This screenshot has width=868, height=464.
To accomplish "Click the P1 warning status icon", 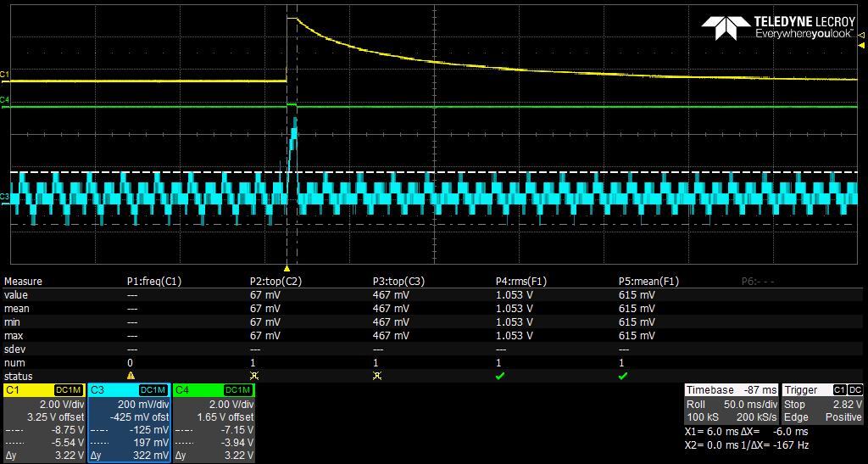I will coord(131,376).
